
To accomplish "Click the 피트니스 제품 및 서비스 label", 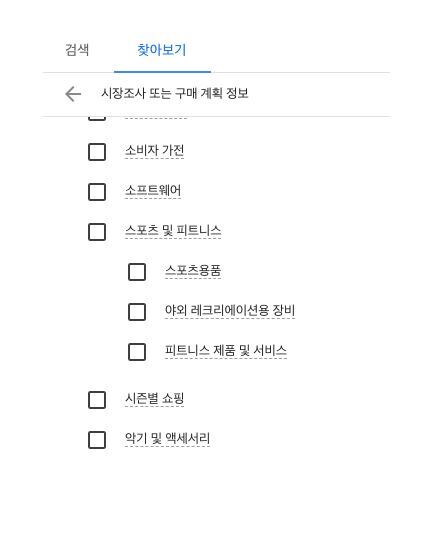I will [226, 351].
